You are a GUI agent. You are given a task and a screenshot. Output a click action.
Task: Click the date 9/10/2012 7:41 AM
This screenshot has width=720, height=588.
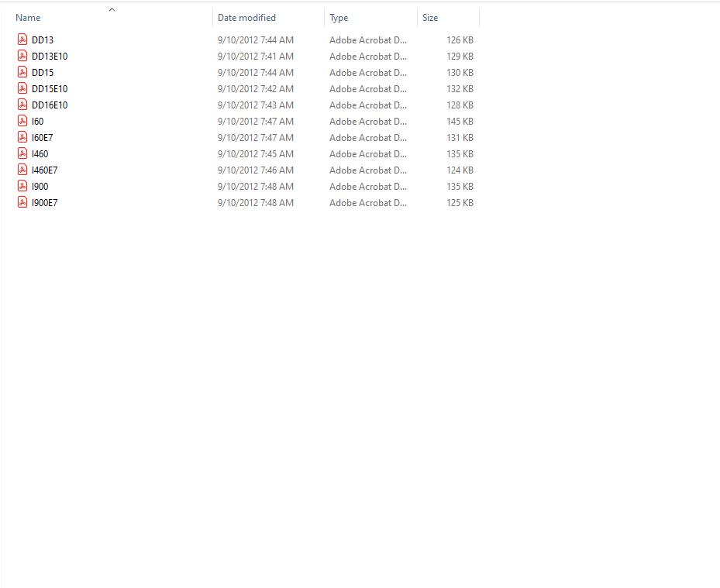pyautogui.click(x=256, y=57)
